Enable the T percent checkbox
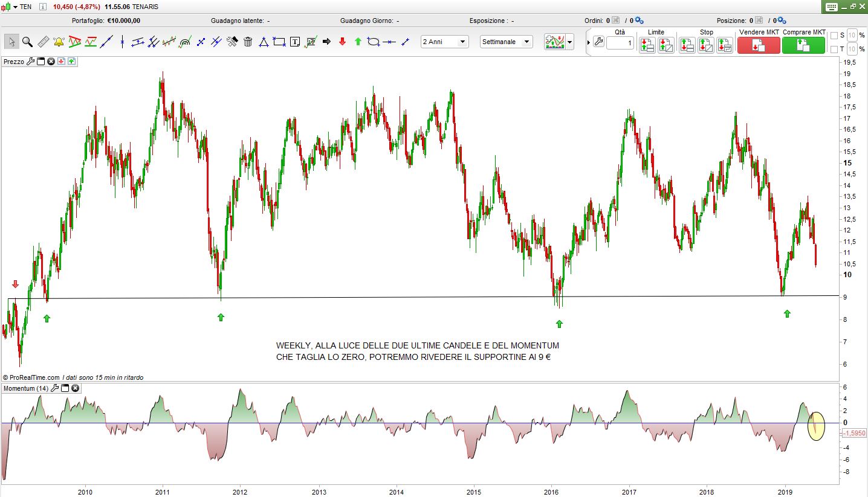 pos(834,49)
